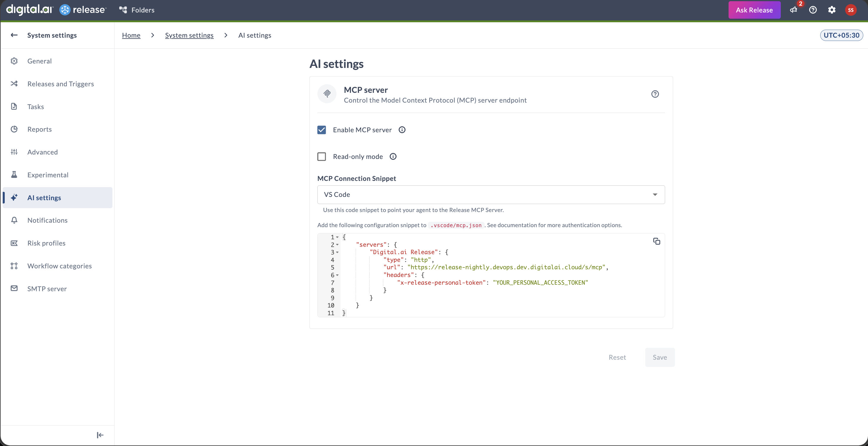Open Risk profiles in sidebar

(x=57, y=243)
